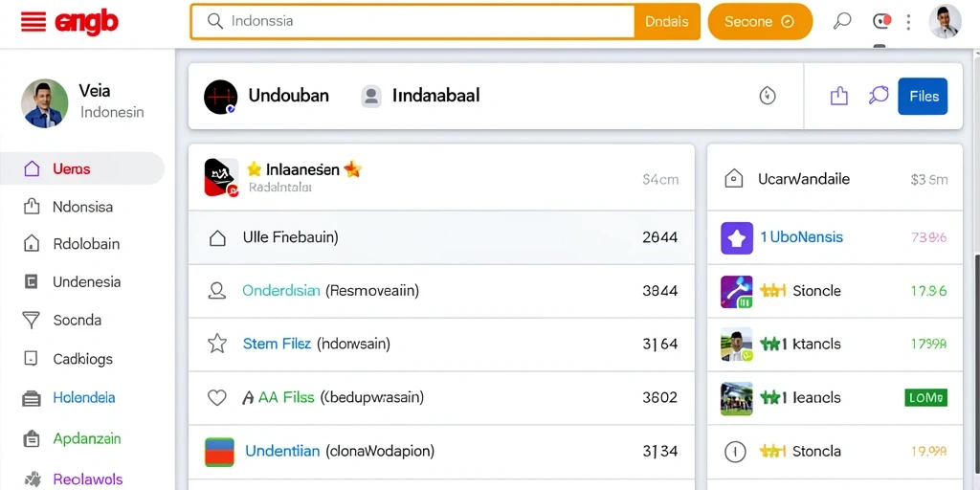This screenshot has height=490, width=980.
Task: Switch to the Undouban tab
Action: point(289,96)
